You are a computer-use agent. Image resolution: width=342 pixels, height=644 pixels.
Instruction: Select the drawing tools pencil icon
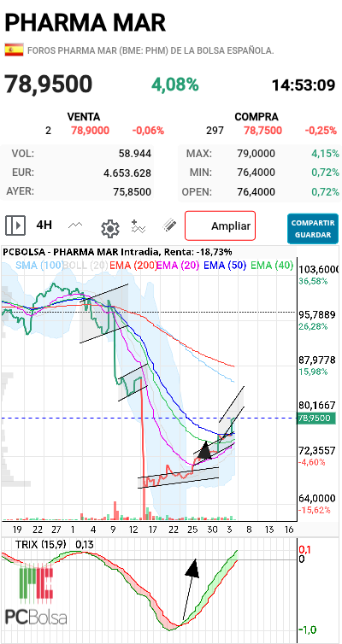coord(169,225)
